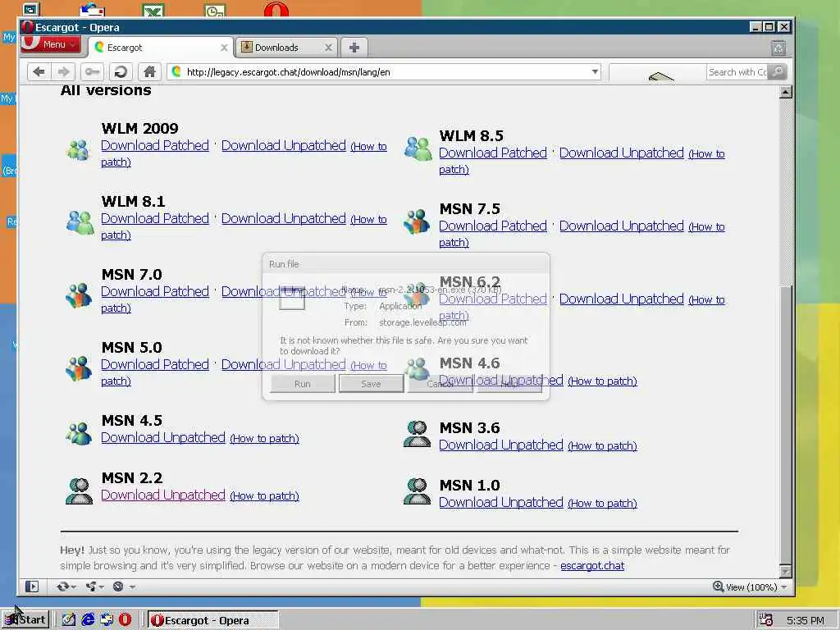Close the Escargot tab
Viewport: 840px width, 630px height.
(x=224, y=48)
